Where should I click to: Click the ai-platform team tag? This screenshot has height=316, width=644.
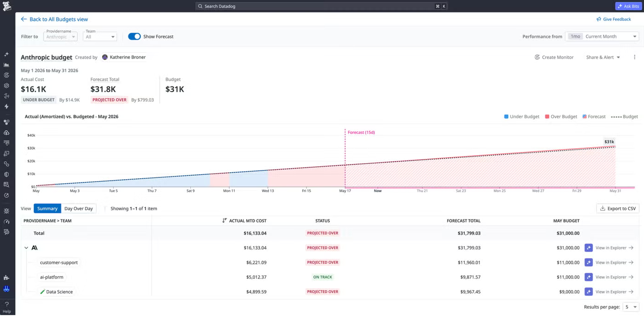(x=52, y=277)
